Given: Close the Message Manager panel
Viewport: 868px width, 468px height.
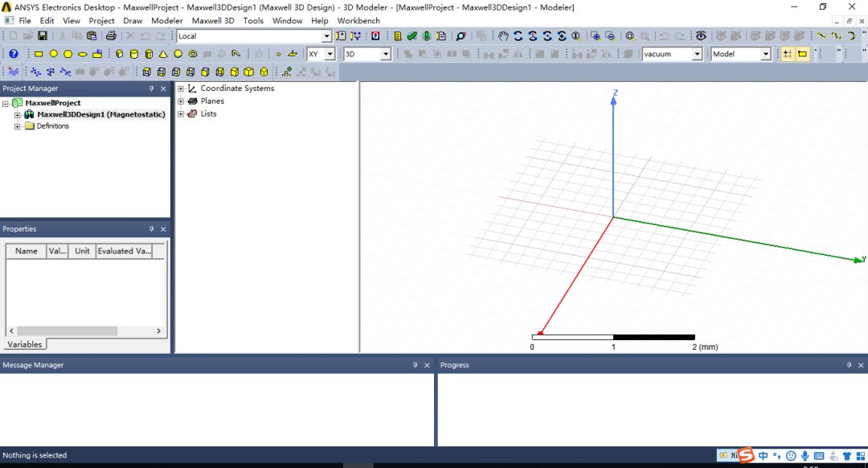Looking at the screenshot, I should click(427, 366).
